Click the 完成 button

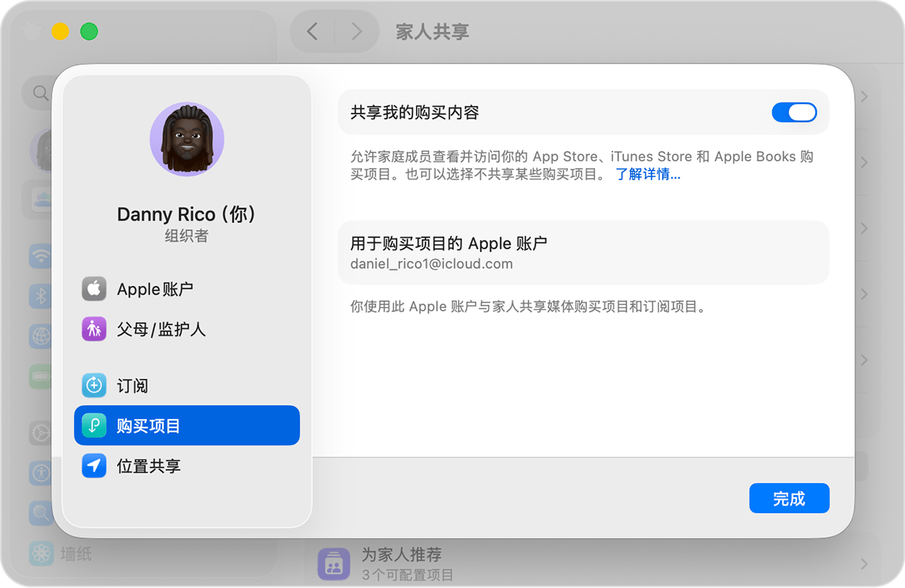click(x=789, y=498)
